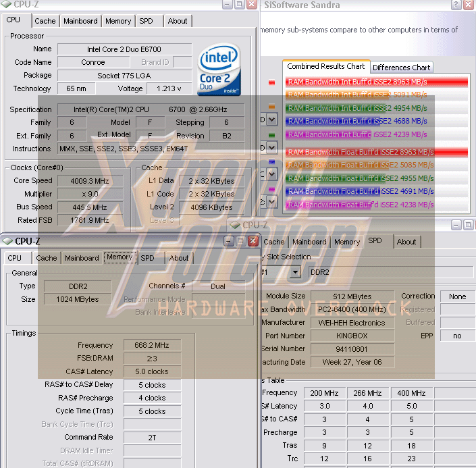Click the title icon of the CPU-Z Memory window
Screen dimensions: 476x468
click(x=7, y=241)
